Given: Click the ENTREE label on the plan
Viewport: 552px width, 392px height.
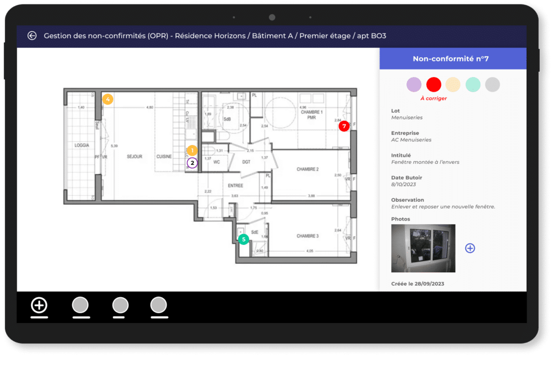Looking at the screenshot, I should [235, 185].
